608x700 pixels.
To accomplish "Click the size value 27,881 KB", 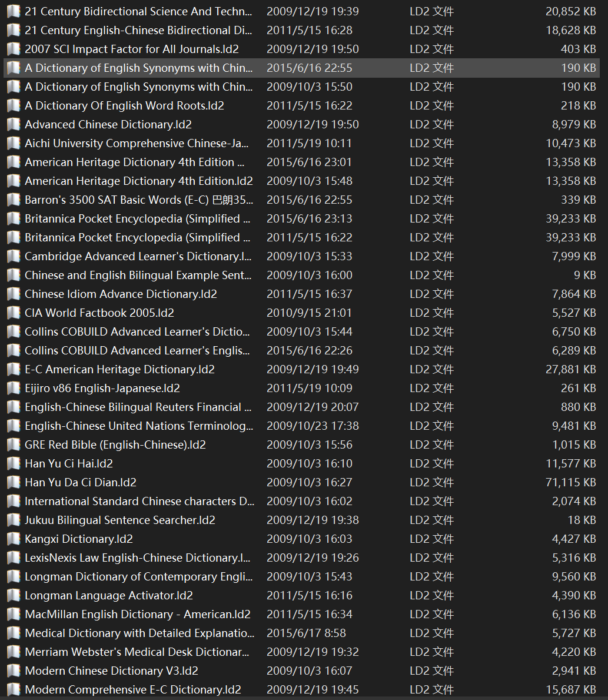I will click(571, 369).
